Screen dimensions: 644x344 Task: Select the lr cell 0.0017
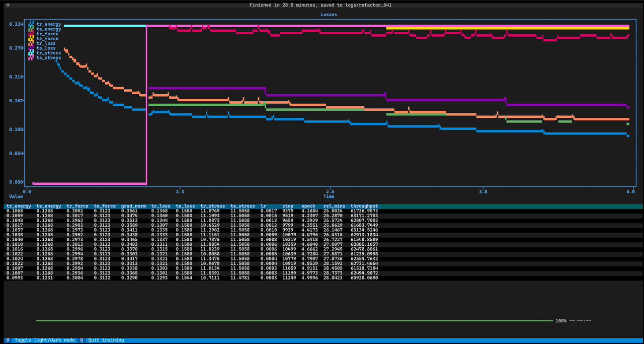[x=269, y=211]
